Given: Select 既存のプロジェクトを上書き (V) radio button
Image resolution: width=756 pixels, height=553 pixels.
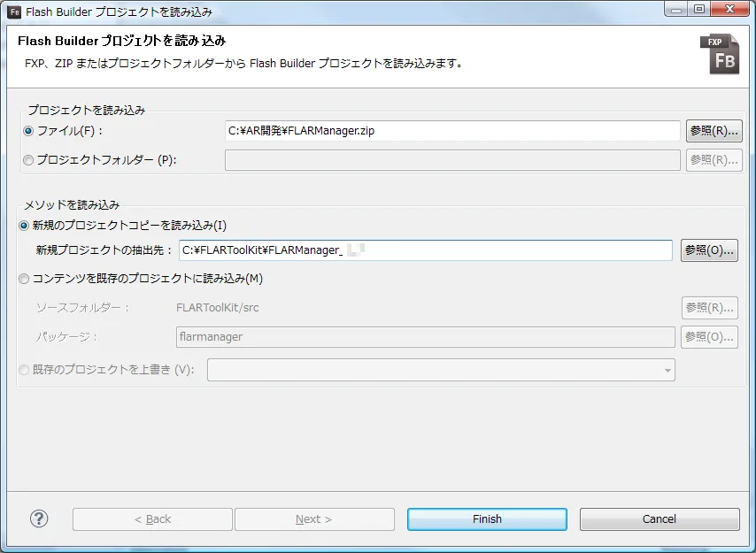Looking at the screenshot, I should pos(24,370).
